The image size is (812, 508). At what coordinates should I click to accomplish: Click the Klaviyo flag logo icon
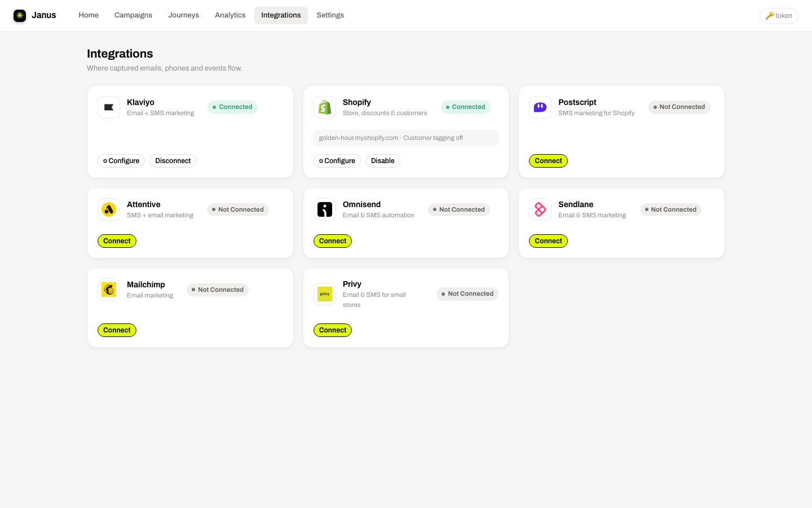coord(109,107)
